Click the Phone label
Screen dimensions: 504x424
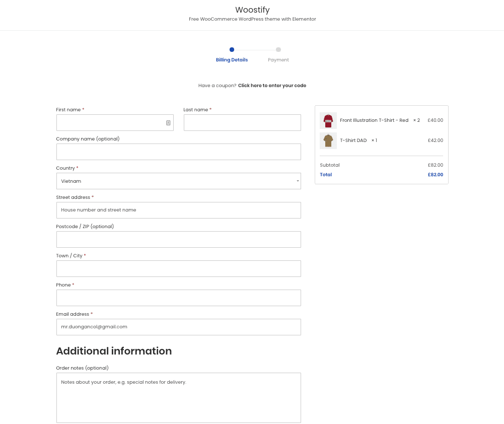click(63, 285)
